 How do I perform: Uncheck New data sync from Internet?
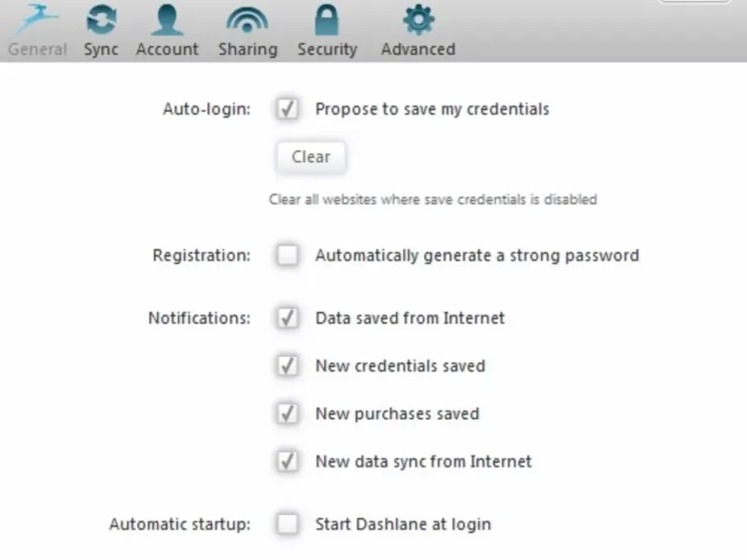click(288, 461)
